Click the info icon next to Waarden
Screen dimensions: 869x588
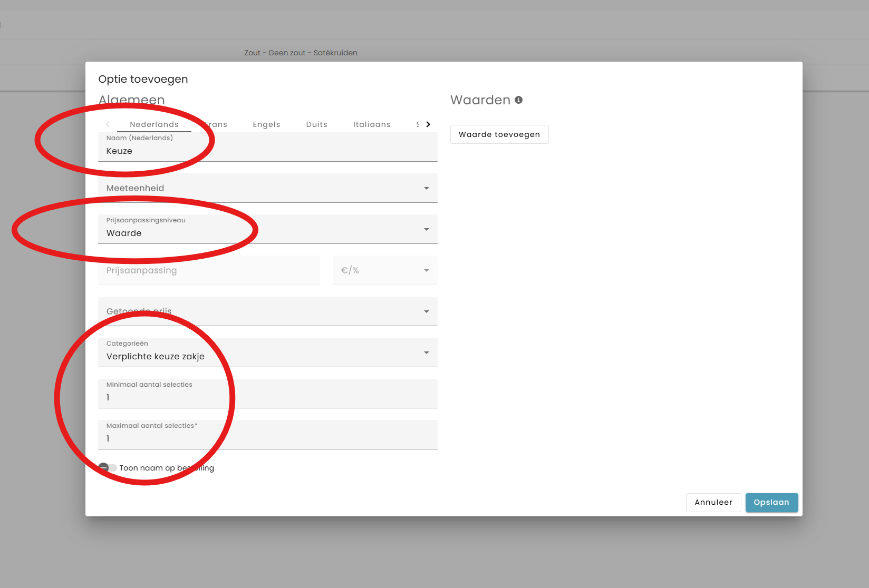[519, 100]
